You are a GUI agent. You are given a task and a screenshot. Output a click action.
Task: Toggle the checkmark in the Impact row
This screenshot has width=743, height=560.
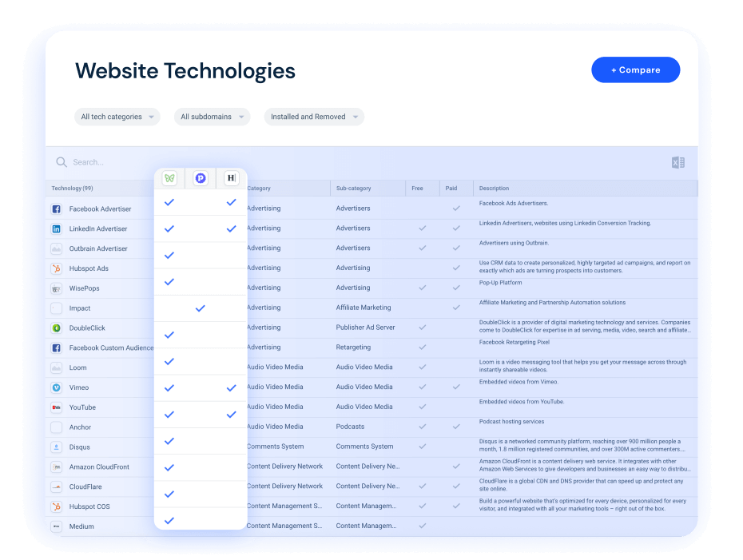(201, 308)
